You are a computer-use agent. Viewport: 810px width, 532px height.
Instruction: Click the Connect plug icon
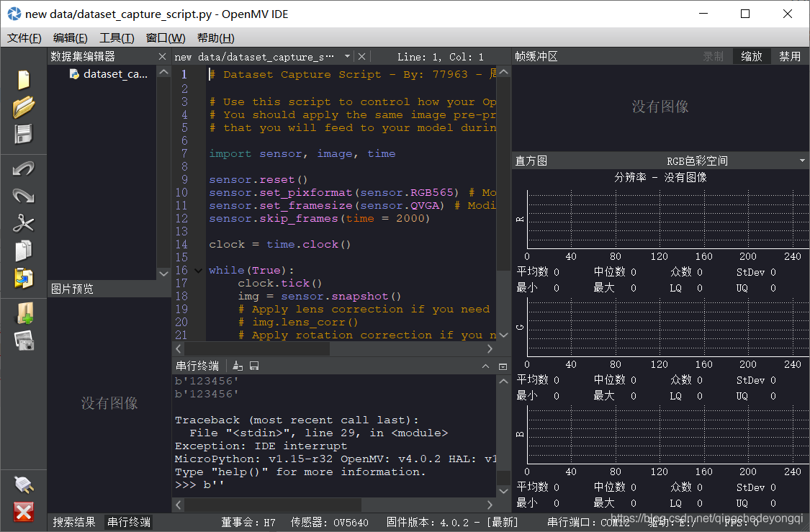[24, 484]
